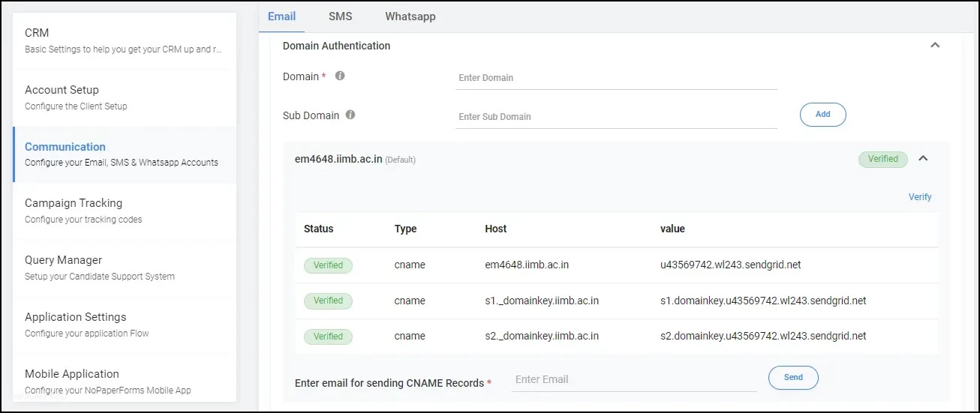Click the Verified badge beside em4648.iimb.ac.in header
Viewport: 980px width, 413px height.
[x=882, y=159]
